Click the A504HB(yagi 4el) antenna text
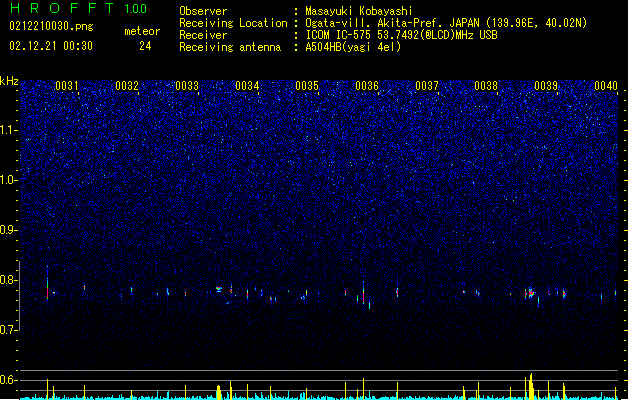The width and height of the screenshot is (629, 400). tap(353, 47)
